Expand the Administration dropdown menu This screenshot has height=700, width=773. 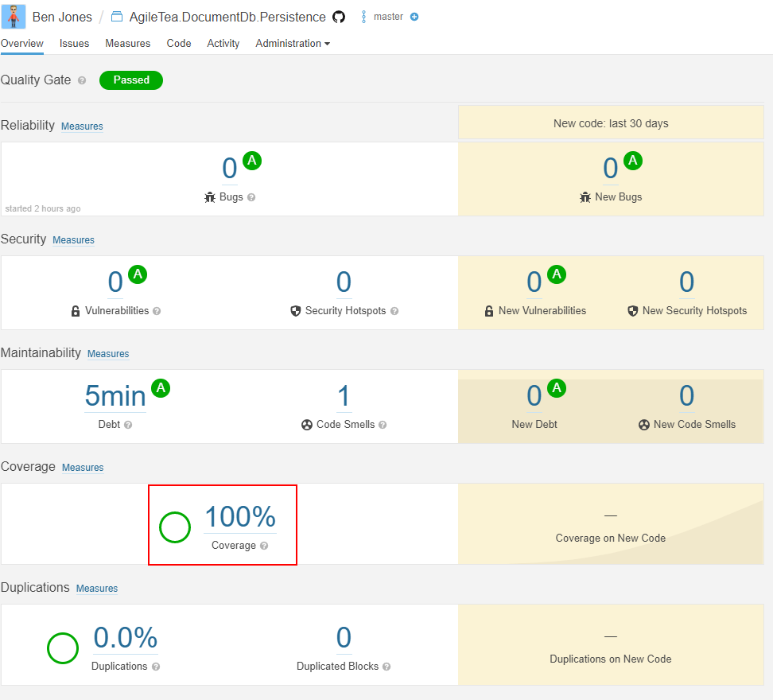(293, 44)
